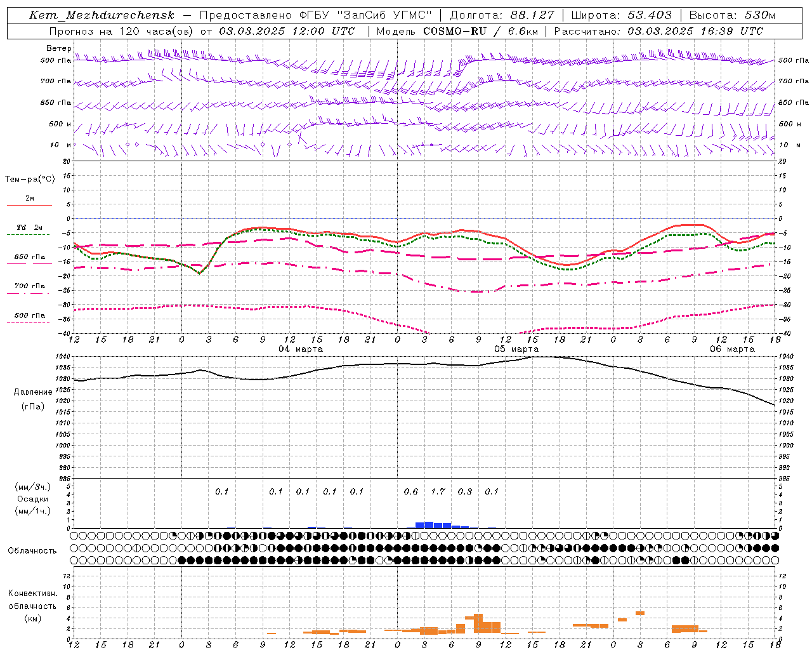The height and width of the screenshot is (650, 812).
Task: Click the Давление pressure panel label
Action: click(x=33, y=392)
